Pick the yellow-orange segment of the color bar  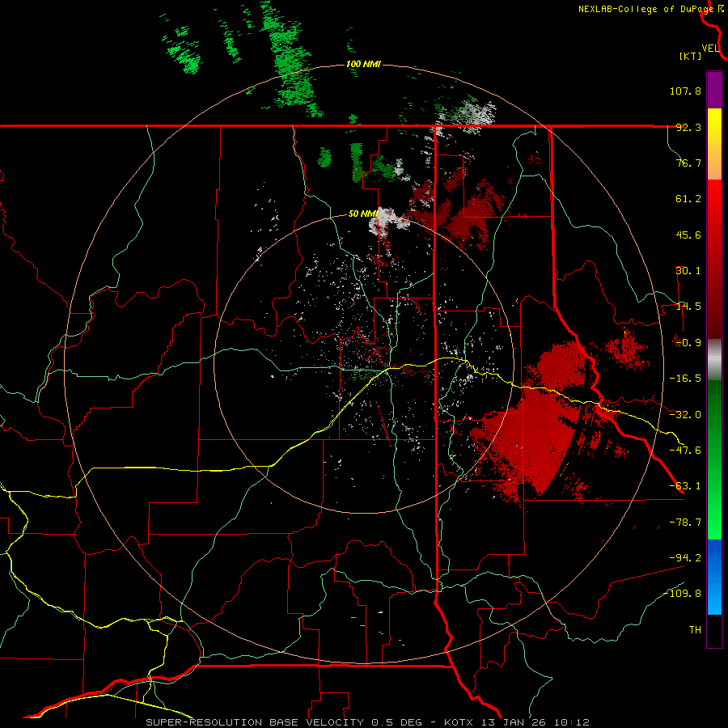tap(714, 144)
